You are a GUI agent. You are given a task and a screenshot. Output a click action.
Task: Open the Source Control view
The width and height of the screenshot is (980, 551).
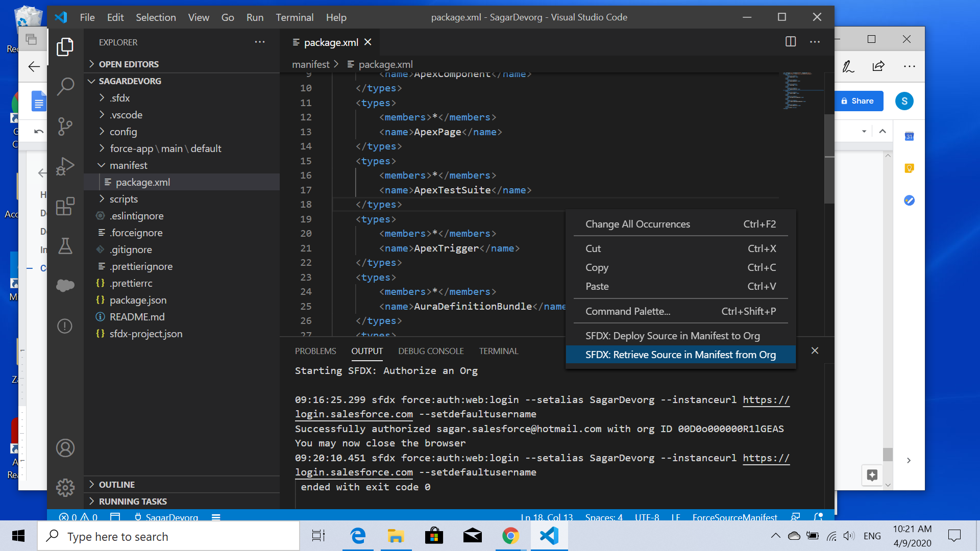tap(65, 126)
